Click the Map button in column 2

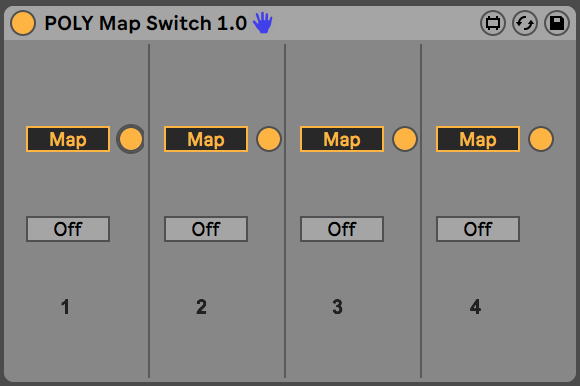pyautogui.click(x=206, y=139)
